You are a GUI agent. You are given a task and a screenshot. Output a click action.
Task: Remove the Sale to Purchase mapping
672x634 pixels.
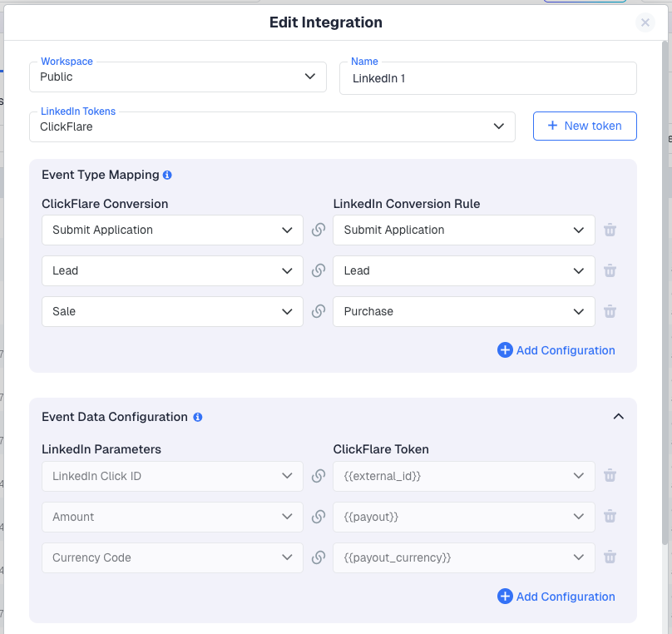point(610,312)
